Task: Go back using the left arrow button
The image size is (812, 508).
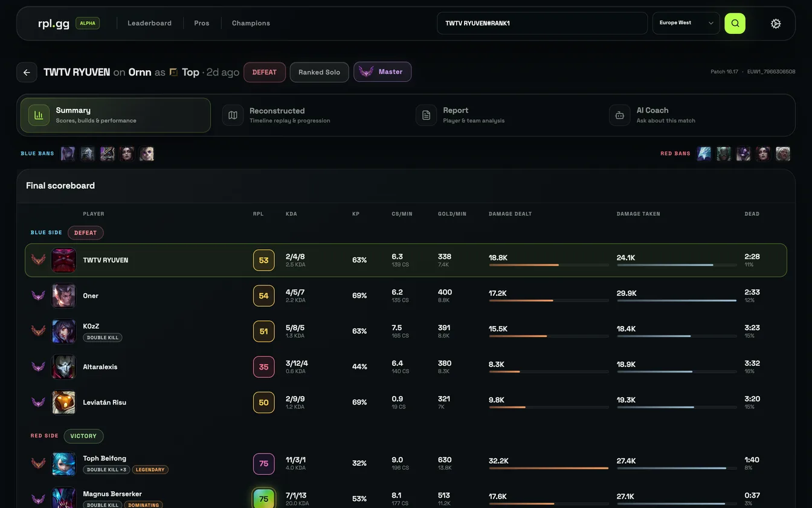Action: point(27,72)
